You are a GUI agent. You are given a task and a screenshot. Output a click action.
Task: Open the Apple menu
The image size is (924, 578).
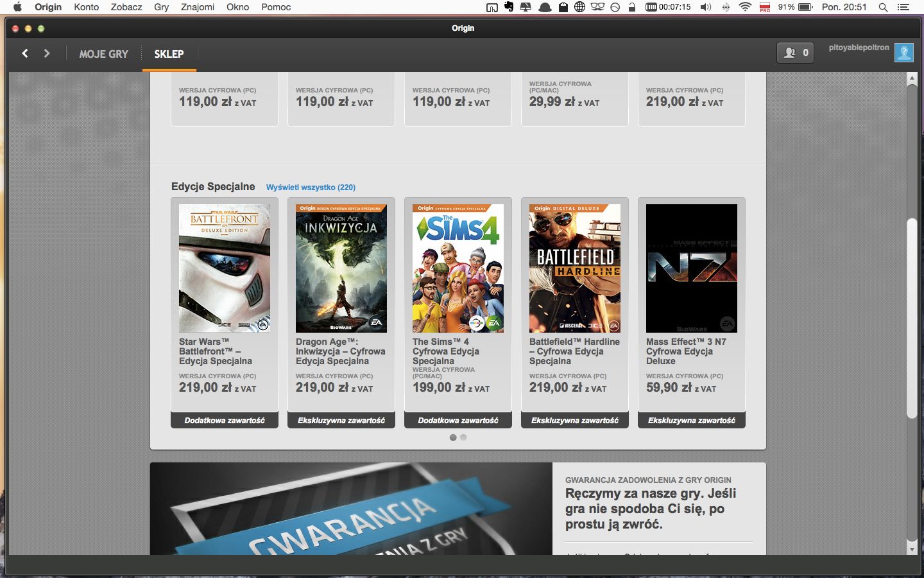point(17,7)
